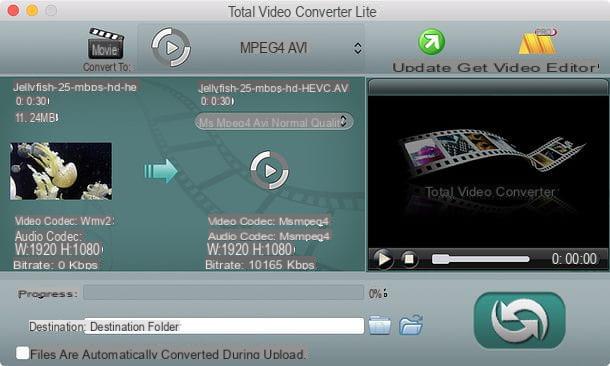Click the Movie clapperboard icon
Image resolution: width=610 pixels, height=366 pixels.
tap(105, 44)
